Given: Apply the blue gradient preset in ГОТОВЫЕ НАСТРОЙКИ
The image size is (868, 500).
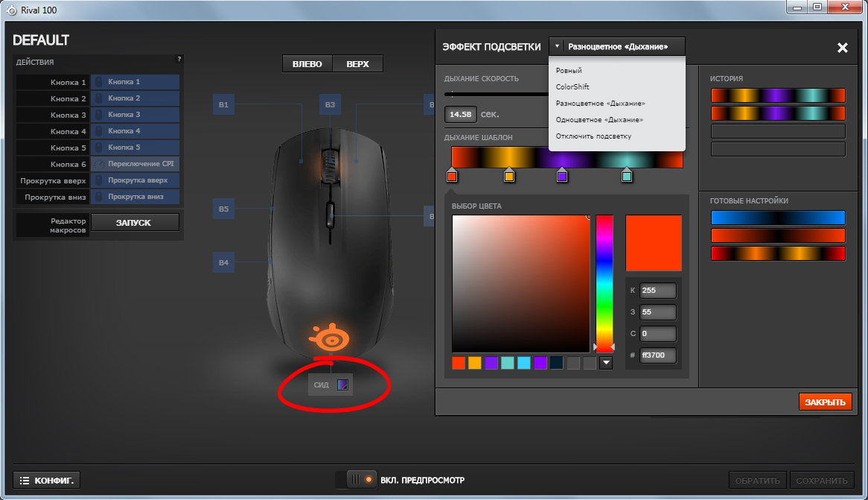Looking at the screenshot, I should click(778, 218).
